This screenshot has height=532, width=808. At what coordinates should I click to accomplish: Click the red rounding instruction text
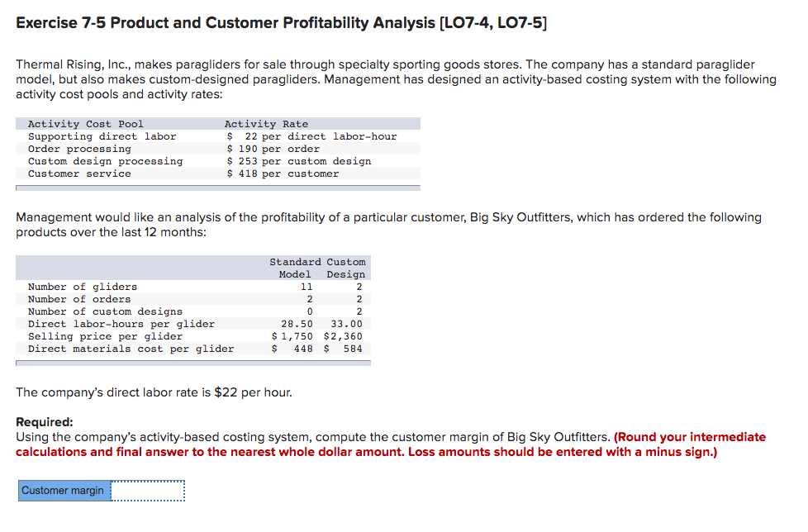(x=391, y=444)
